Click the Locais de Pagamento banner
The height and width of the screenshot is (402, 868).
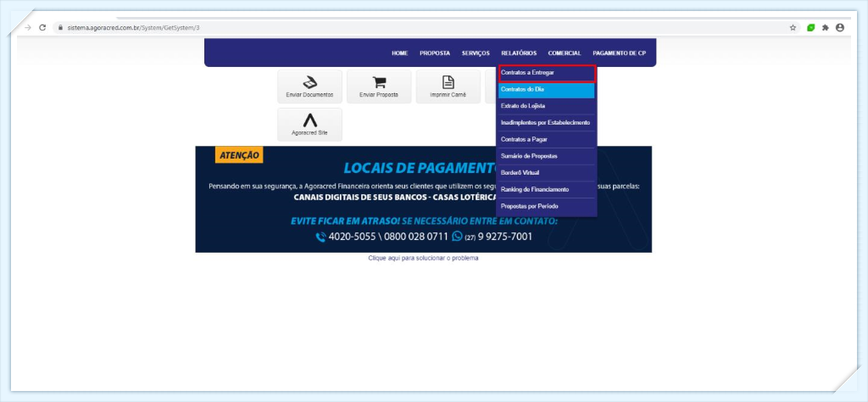[424, 199]
